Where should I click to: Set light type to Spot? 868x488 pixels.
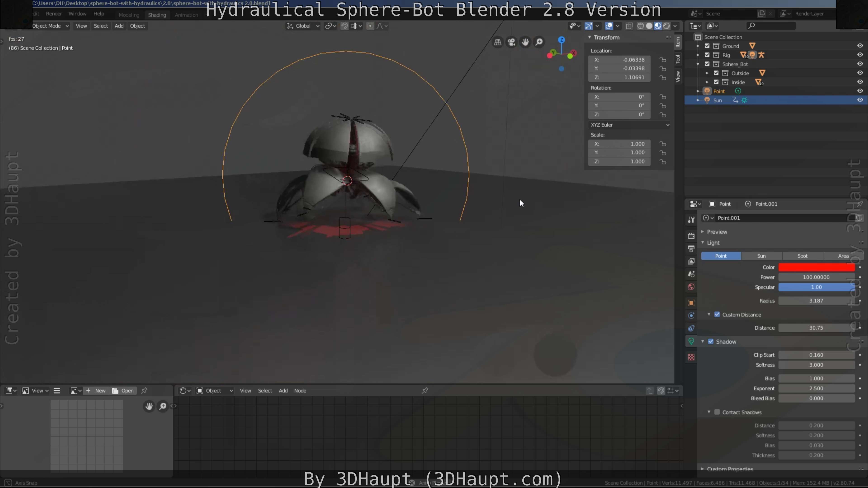pyautogui.click(x=803, y=256)
